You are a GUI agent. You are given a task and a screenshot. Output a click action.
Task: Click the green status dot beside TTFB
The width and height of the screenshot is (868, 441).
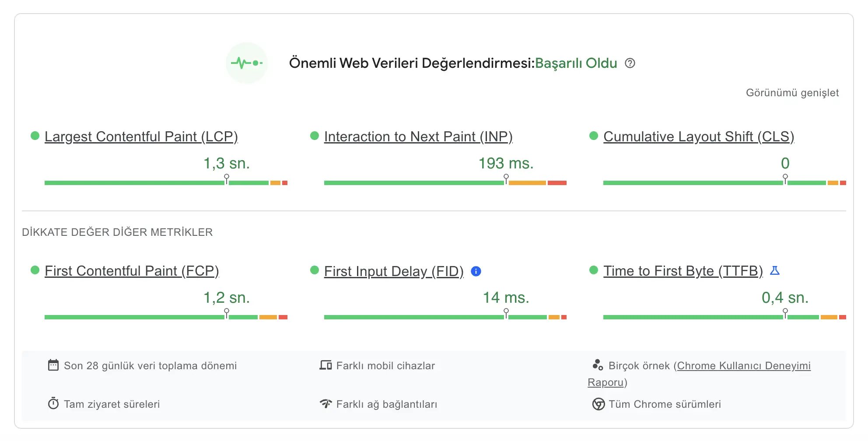pyautogui.click(x=594, y=270)
